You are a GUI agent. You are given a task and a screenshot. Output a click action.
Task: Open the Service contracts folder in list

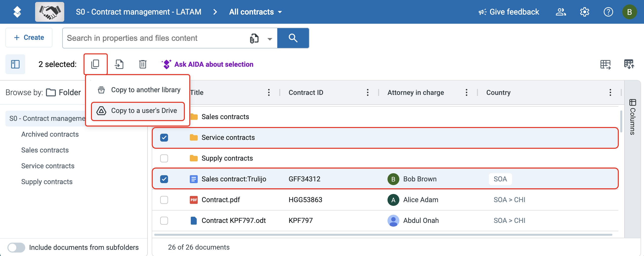(x=228, y=137)
